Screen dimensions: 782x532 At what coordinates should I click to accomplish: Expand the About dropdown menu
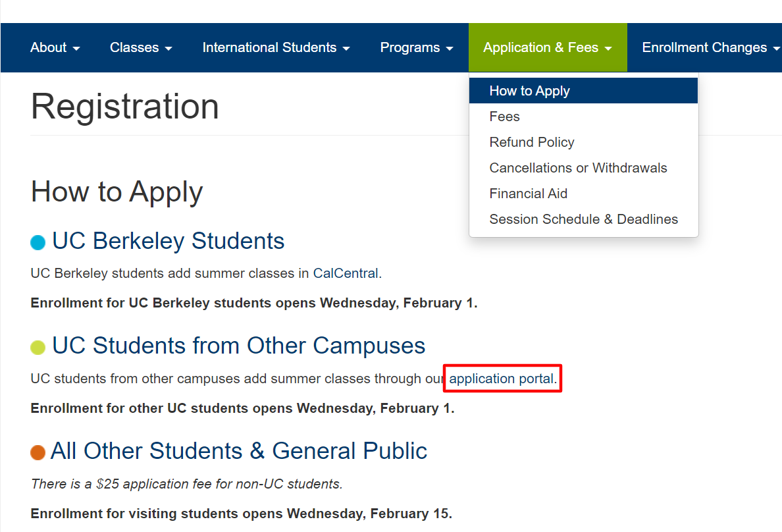click(x=55, y=47)
